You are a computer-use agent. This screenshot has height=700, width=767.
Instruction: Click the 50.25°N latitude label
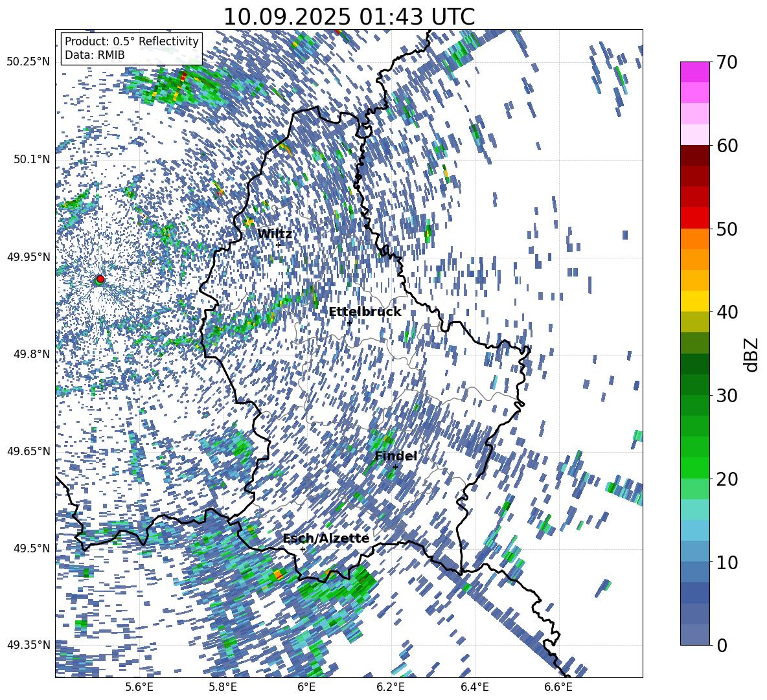(29, 62)
